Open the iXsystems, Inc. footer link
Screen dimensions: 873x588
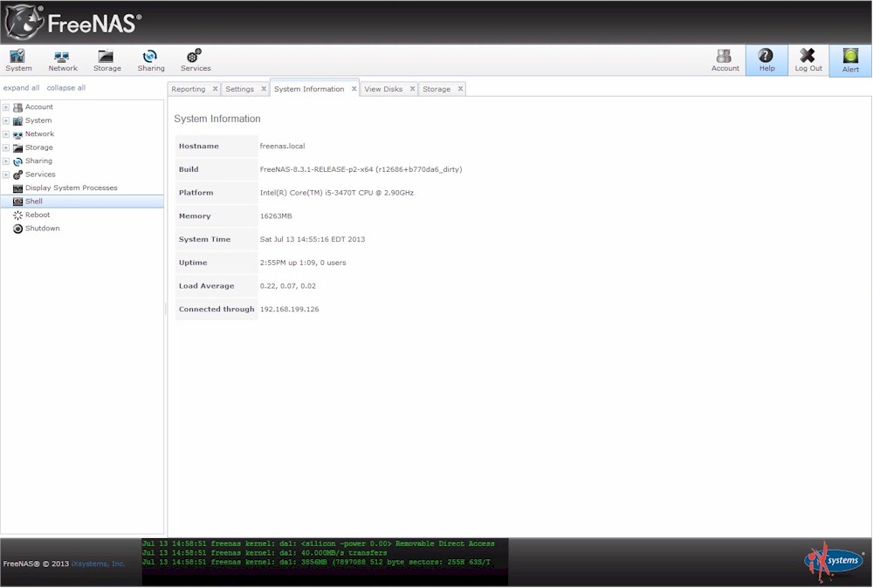(x=98, y=564)
